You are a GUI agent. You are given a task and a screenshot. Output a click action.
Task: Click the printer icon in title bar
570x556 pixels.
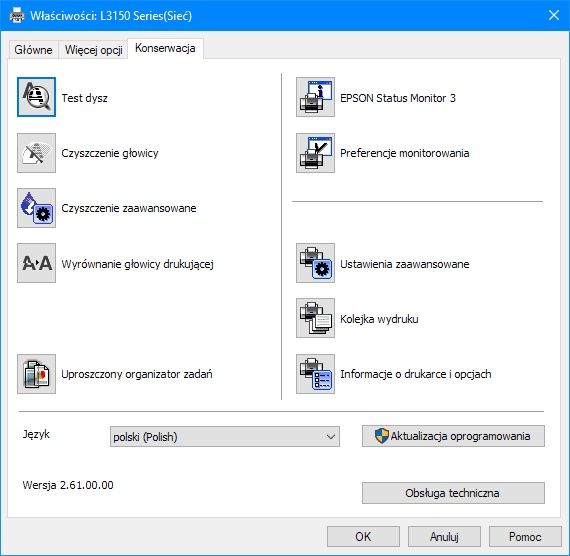coord(16,16)
